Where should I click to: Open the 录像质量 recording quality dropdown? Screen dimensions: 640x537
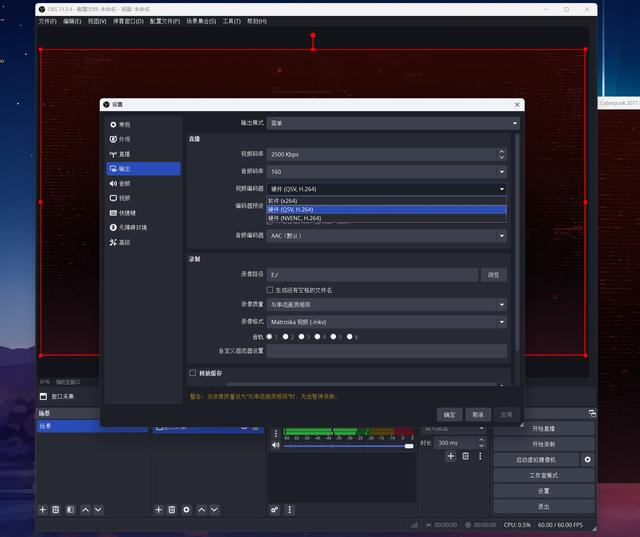pos(387,305)
